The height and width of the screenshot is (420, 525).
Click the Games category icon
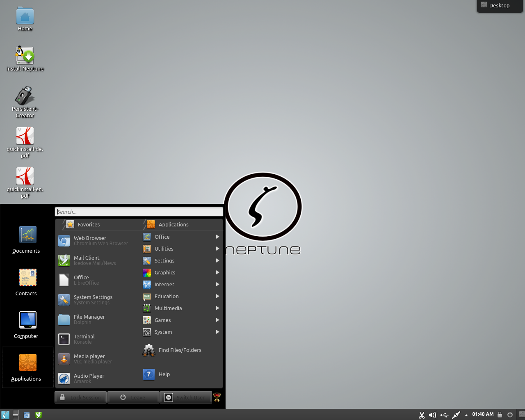click(147, 320)
